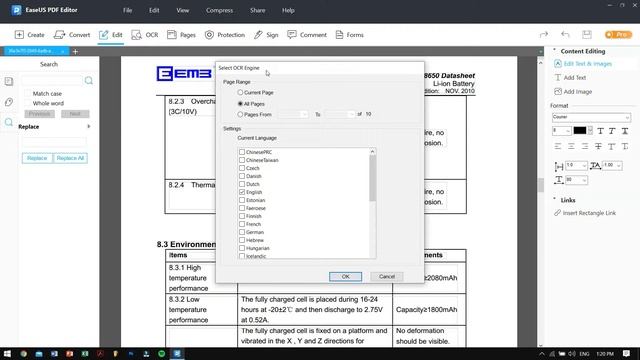Click the save disk icon
The width and height of the screenshot is (640, 360).
587,35
